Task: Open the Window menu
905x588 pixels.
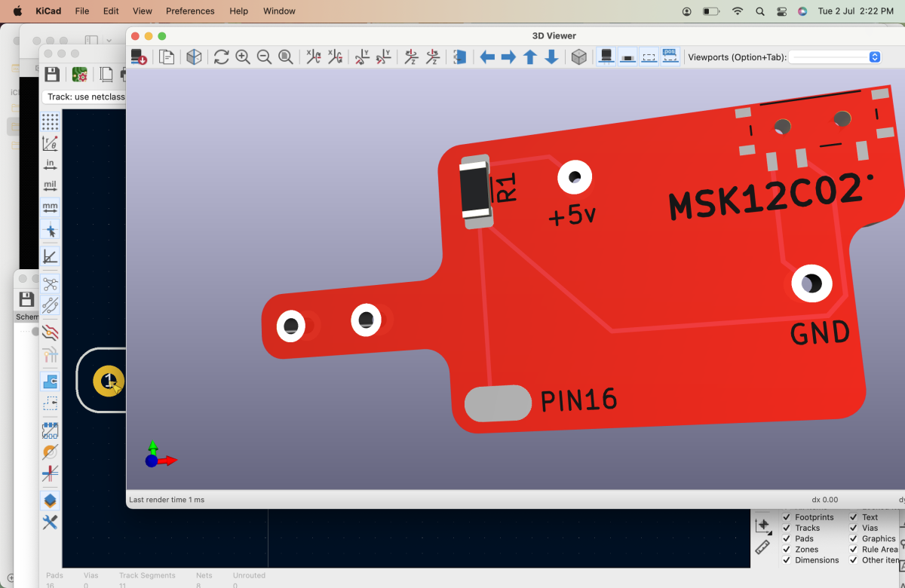Action: [279, 11]
